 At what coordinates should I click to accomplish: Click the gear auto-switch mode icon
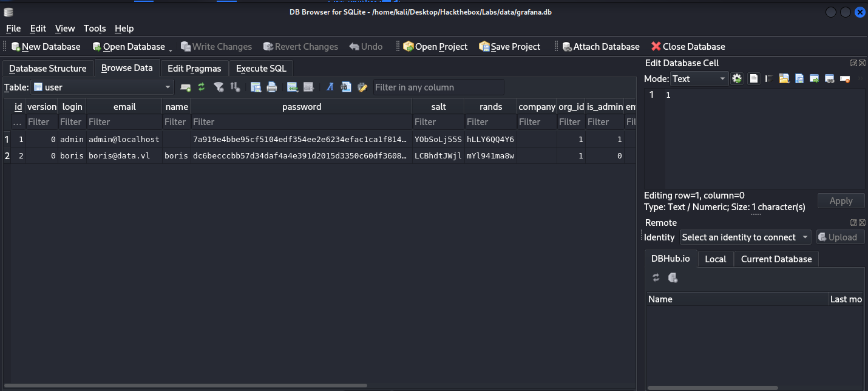pyautogui.click(x=737, y=78)
